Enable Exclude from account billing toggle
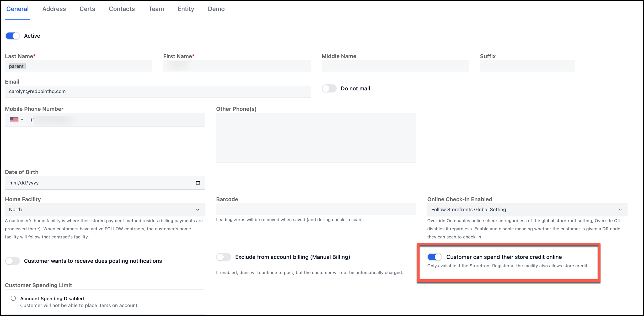The width and height of the screenshot is (644, 316). 223,257
